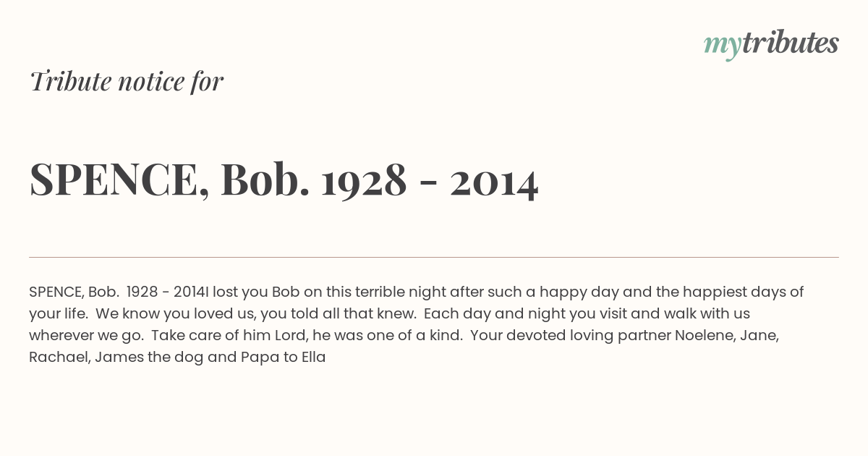Click the year 1928 in the large title
The width and height of the screenshot is (868, 456).
coord(364,181)
